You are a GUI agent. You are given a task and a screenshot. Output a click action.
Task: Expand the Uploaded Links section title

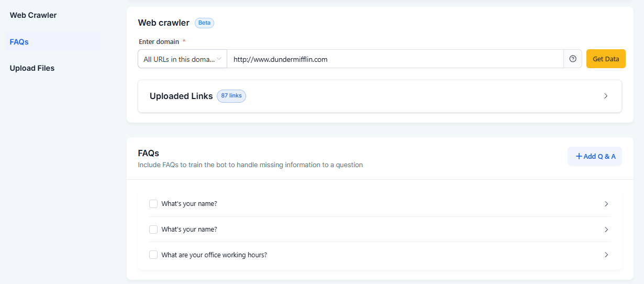[181, 96]
